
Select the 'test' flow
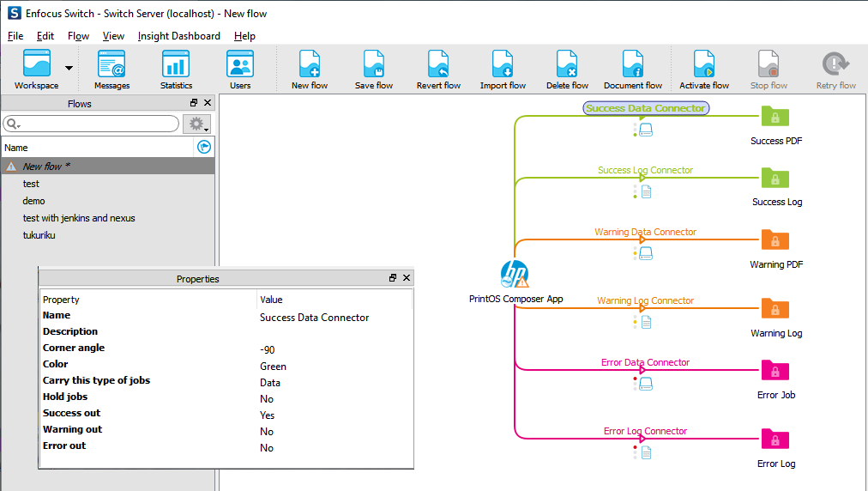(x=31, y=184)
